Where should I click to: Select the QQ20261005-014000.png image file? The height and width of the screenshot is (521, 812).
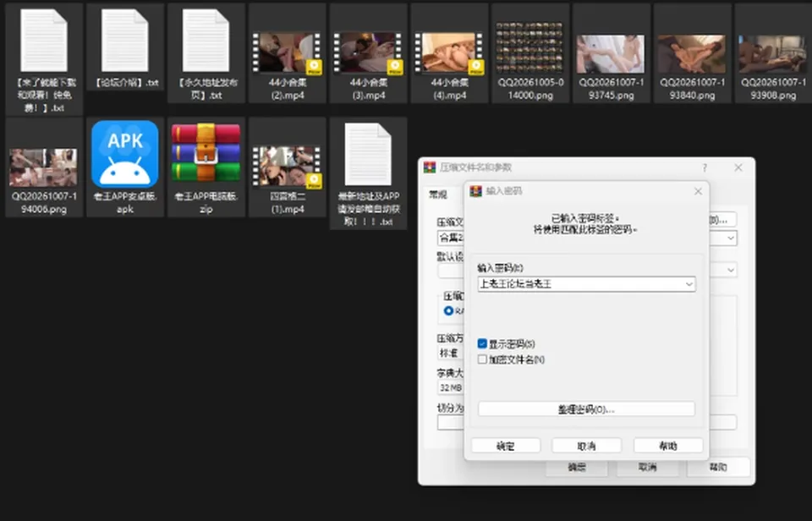pyautogui.click(x=530, y=52)
